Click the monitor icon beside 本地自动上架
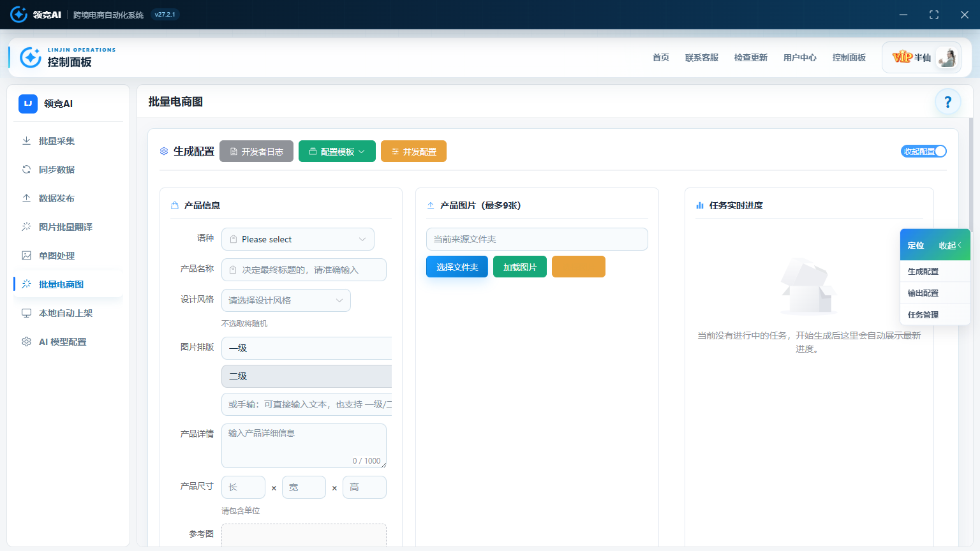980x551 pixels. pos(26,313)
